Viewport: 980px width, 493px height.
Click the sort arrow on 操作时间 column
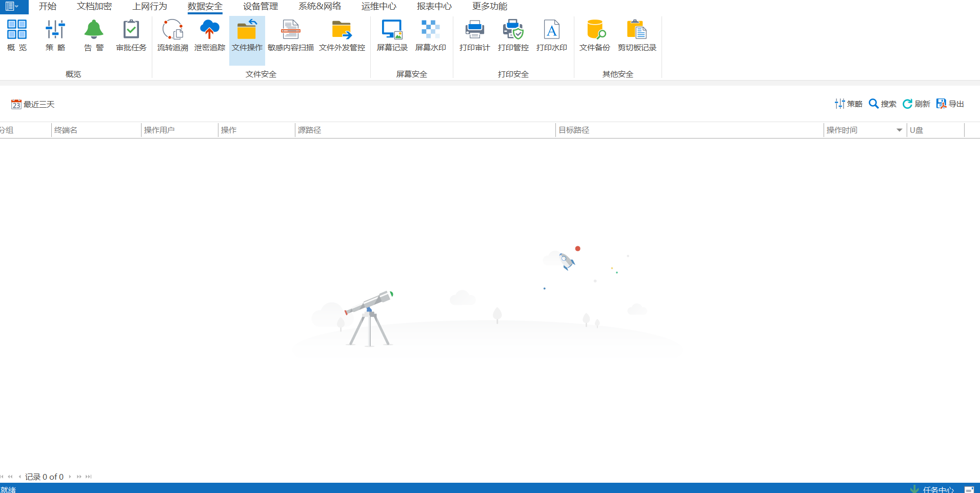click(899, 130)
